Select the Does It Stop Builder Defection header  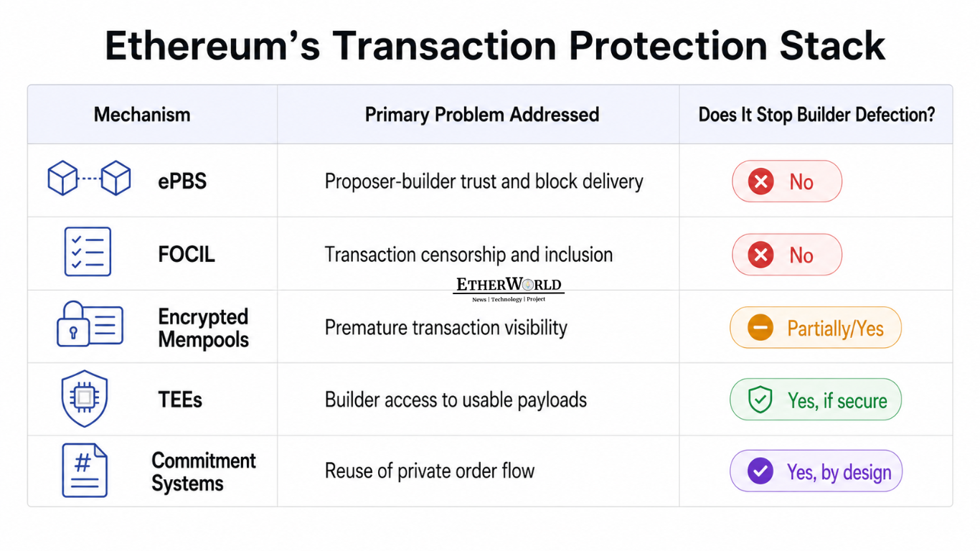point(817,115)
